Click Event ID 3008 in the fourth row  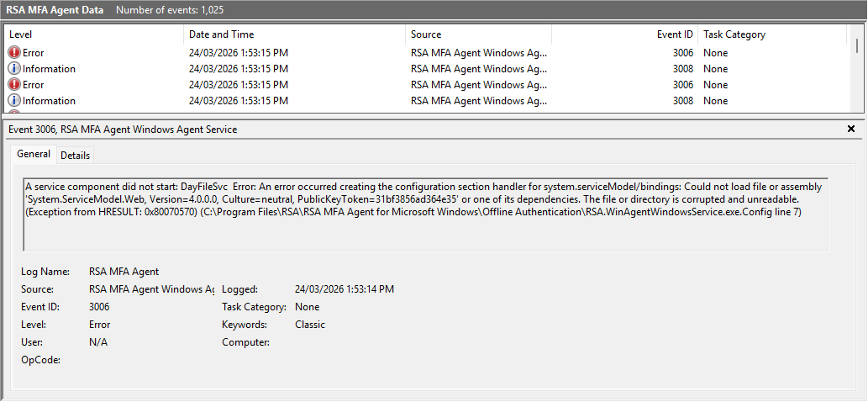683,101
